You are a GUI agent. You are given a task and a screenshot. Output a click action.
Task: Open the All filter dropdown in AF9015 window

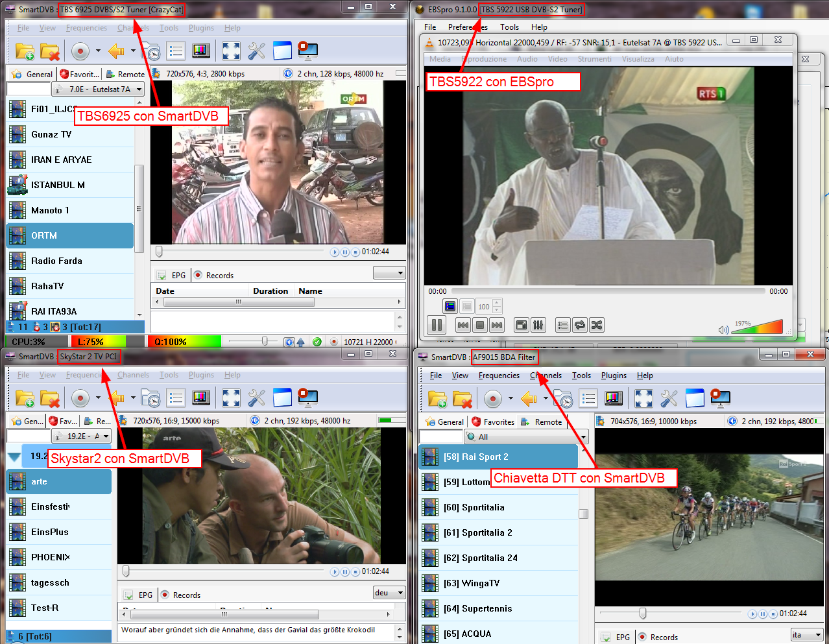pos(526,436)
